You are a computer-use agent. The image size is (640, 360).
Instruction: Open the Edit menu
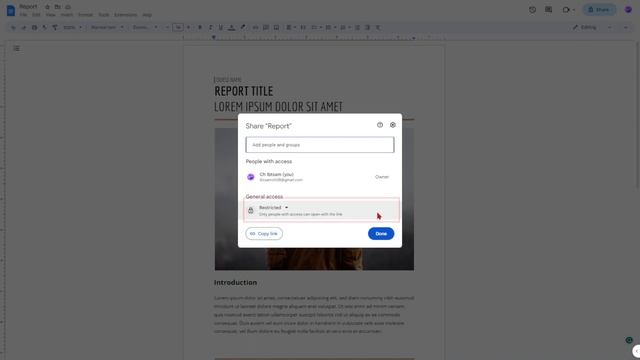coord(36,15)
